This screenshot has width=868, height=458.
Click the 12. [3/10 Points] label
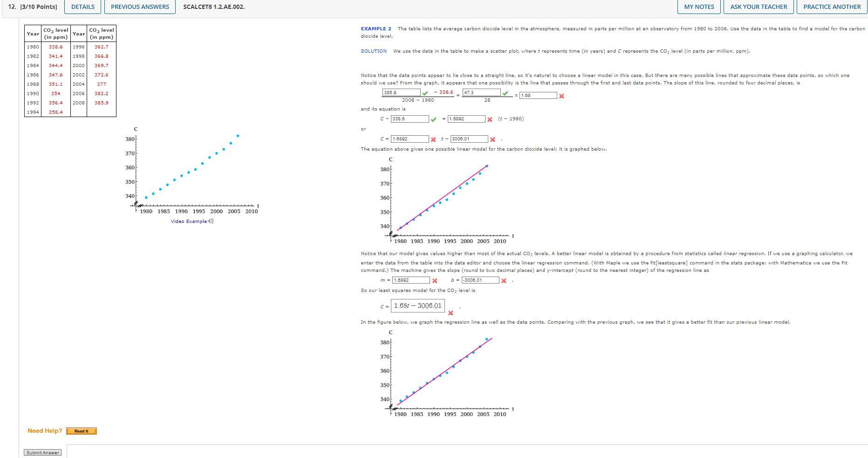[33, 7]
